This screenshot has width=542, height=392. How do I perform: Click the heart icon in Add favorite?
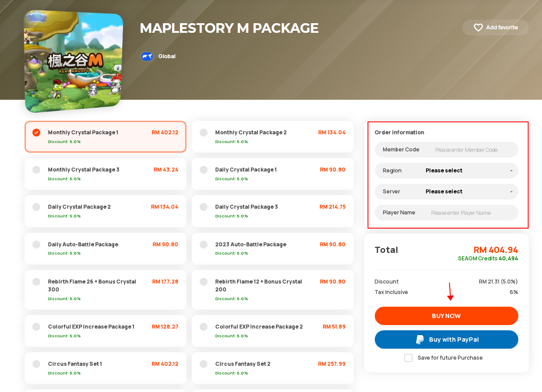point(478,28)
